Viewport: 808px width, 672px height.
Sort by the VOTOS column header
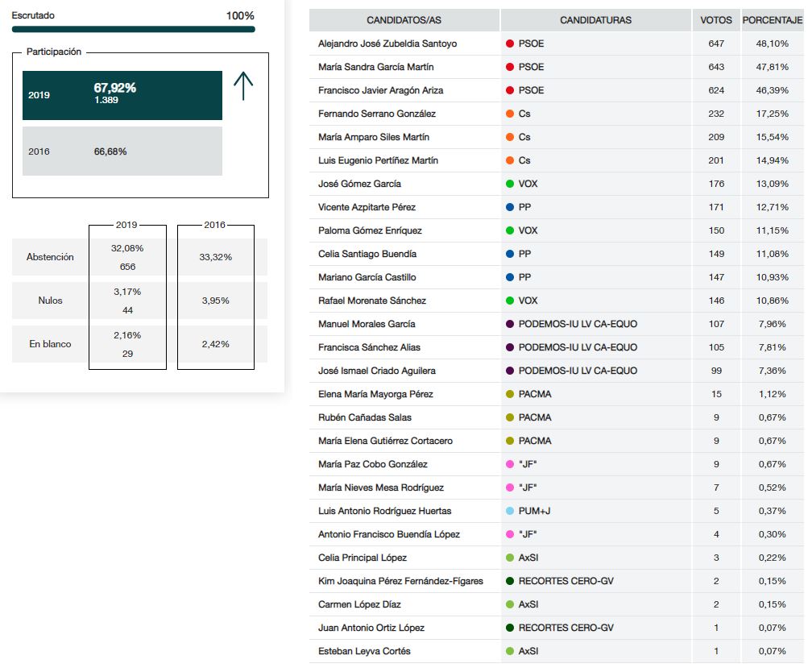click(x=716, y=19)
